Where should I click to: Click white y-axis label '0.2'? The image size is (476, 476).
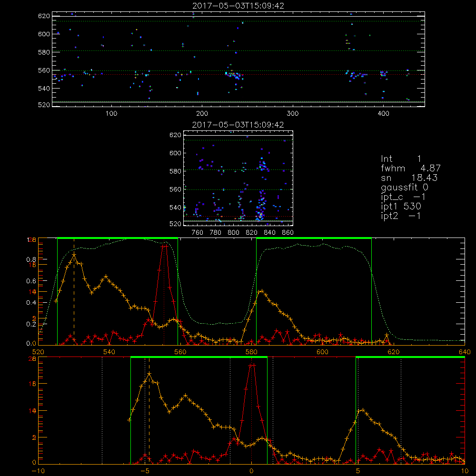[31, 324]
